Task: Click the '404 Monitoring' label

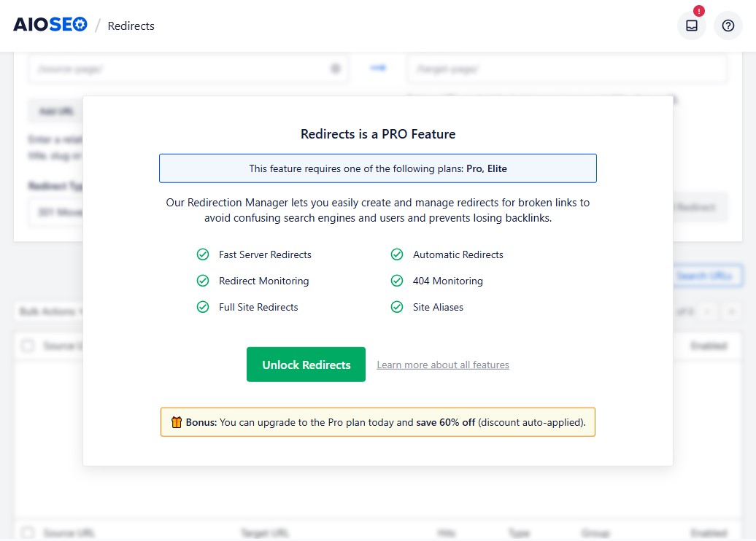Action: [x=447, y=281]
